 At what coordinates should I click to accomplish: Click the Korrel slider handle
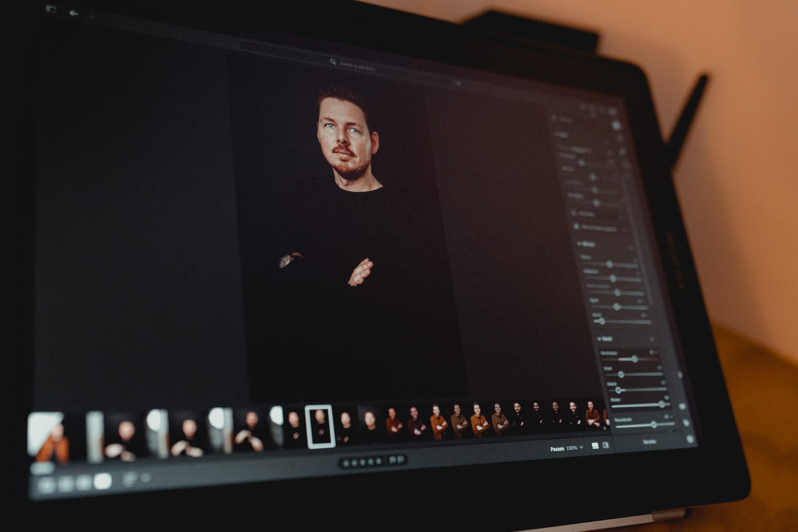point(602,321)
